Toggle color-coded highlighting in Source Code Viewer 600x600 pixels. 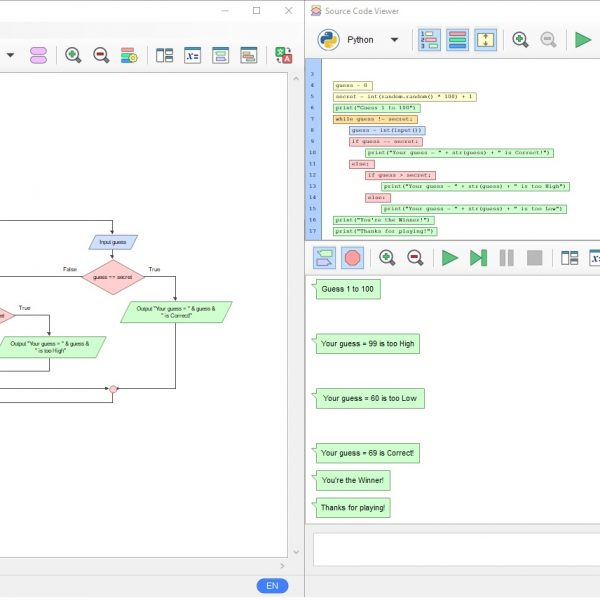[x=457, y=40]
